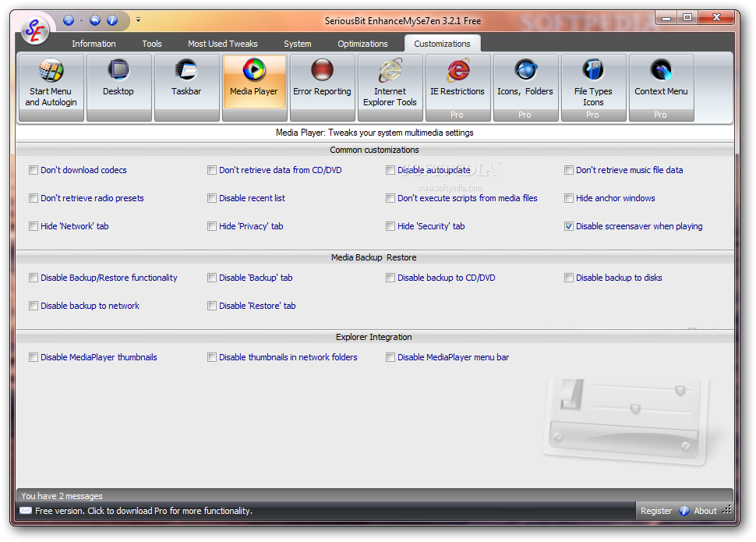Enable Don't execute scripts from media files
The width and height of the screenshot is (756, 542).
(x=390, y=198)
